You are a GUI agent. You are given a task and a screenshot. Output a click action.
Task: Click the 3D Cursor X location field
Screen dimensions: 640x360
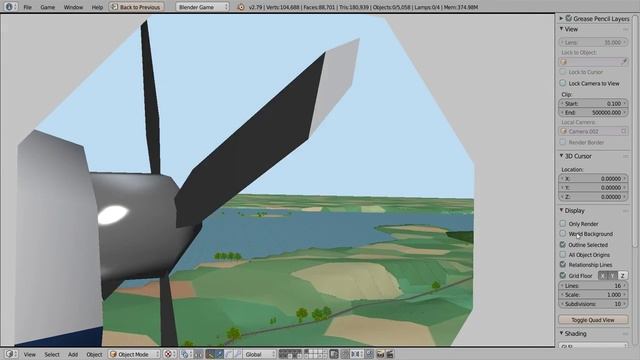pyautogui.click(x=593, y=178)
